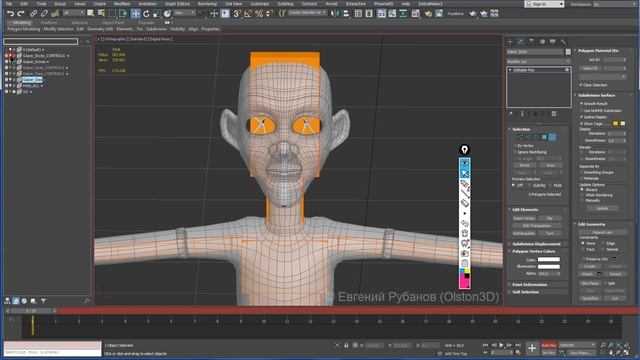
Task: Activate the Select and Rotate tool
Action: (146, 14)
